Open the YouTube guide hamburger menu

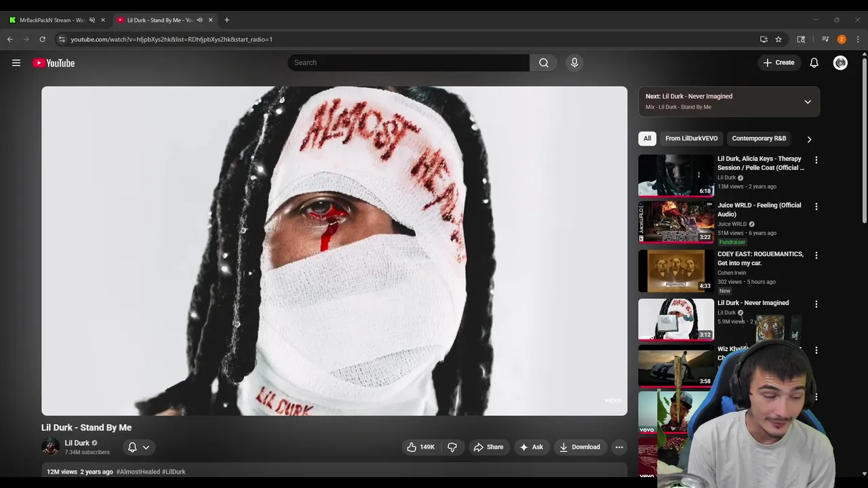(16, 63)
